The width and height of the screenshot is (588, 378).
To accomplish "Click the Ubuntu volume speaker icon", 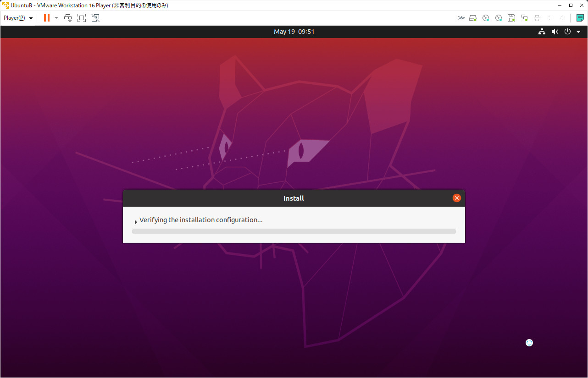I will 555,32.
